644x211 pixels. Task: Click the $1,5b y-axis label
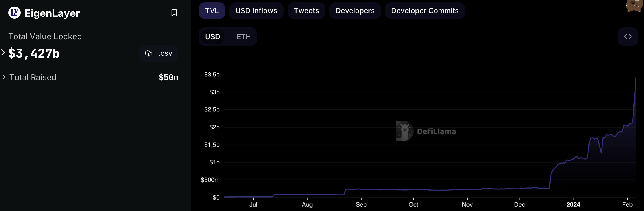tap(212, 145)
